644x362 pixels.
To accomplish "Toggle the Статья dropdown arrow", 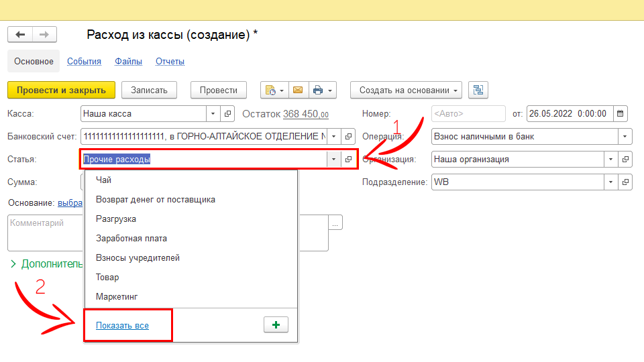I will click(333, 160).
